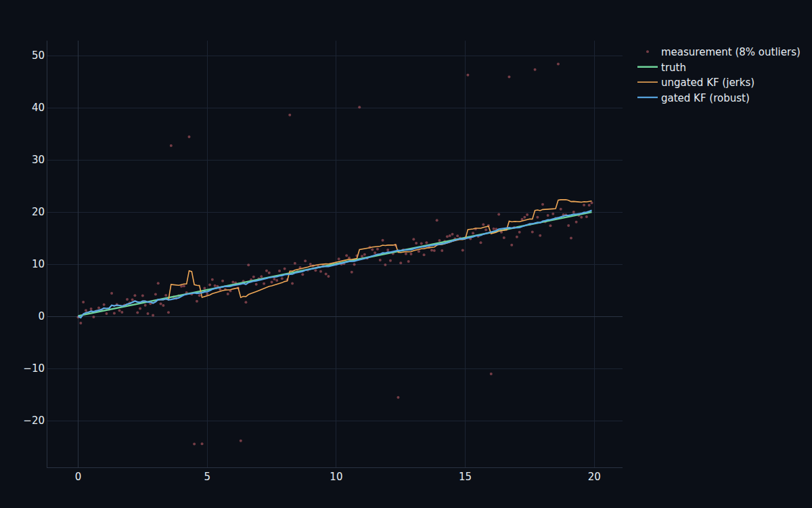
Task: Select the outlier point near y=38 at x=8
Action: [290, 115]
